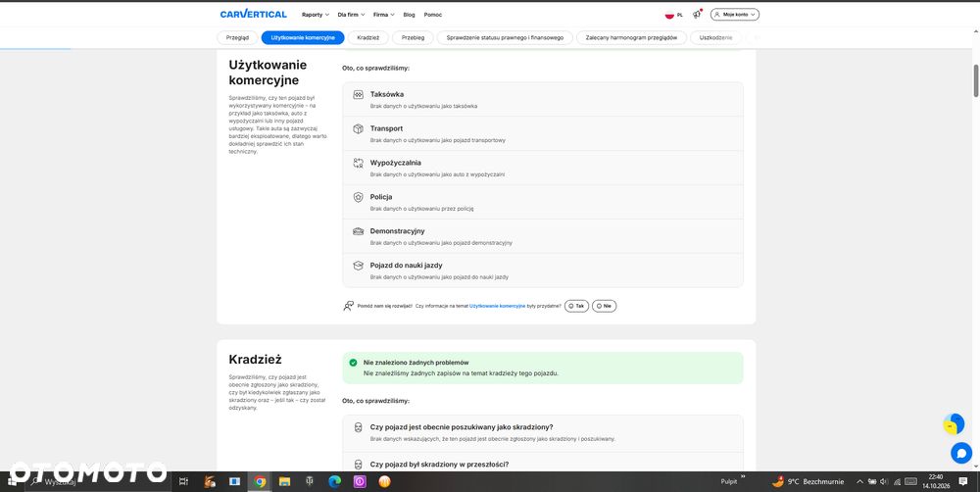Image resolution: width=980 pixels, height=492 pixels.
Task: Click the Transport box icon
Action: click(358, 128)
